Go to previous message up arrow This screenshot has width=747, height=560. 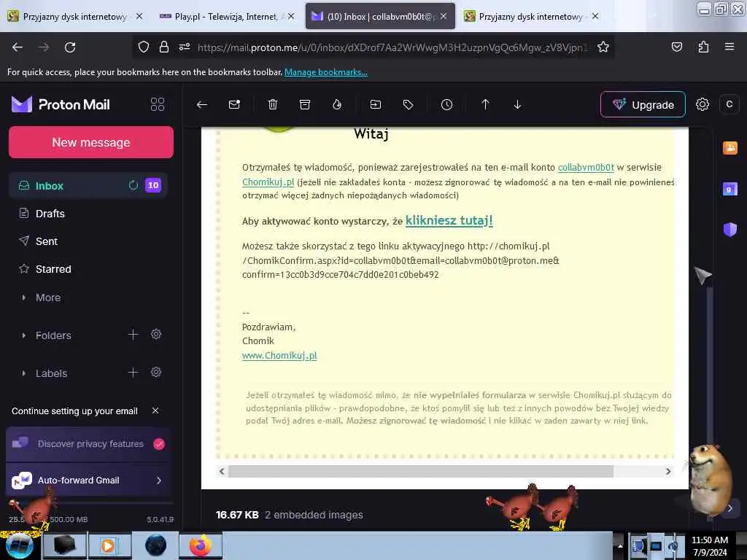coord(485,105)
